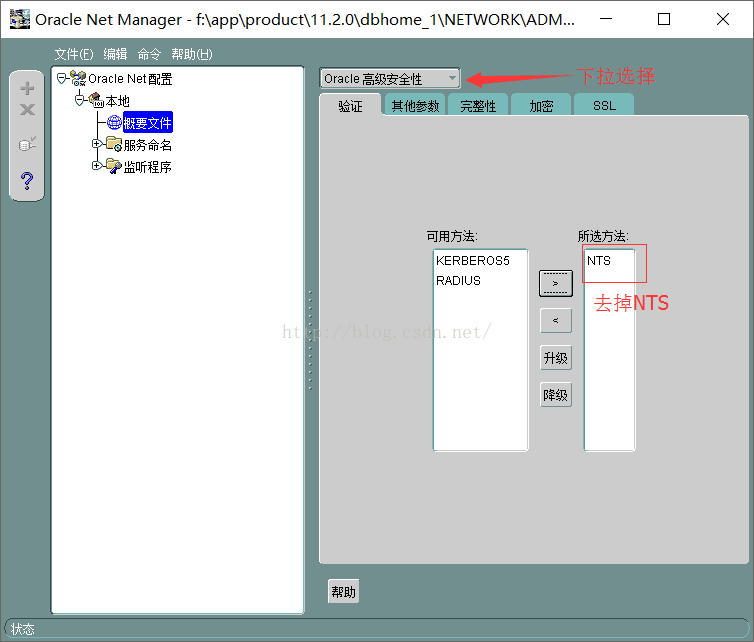Click the < move-left button
The width and height of the screenshot is (754, 642).
556,320
